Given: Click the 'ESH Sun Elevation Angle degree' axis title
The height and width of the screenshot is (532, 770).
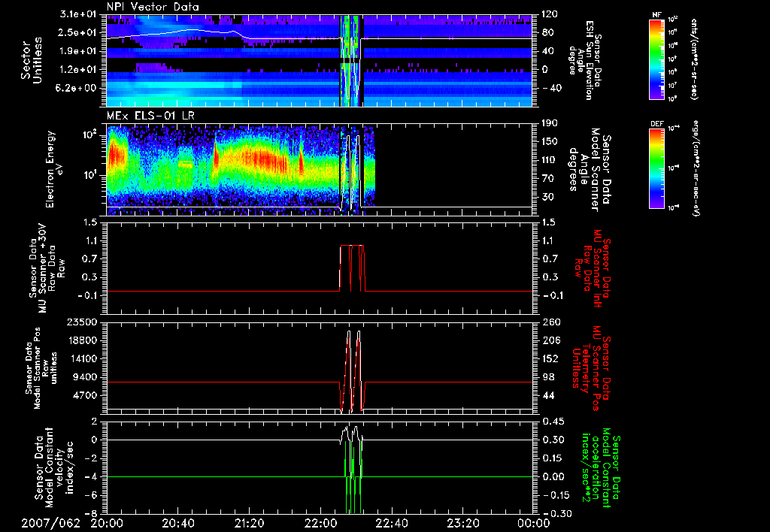Looking at the screenshot, I should [585, 60].
